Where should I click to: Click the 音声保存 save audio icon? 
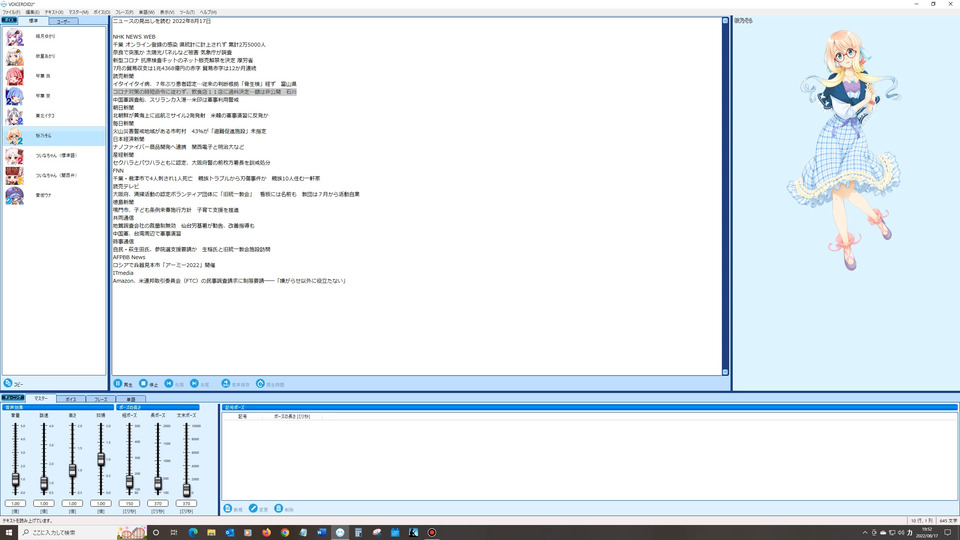[x=225, y=383]
